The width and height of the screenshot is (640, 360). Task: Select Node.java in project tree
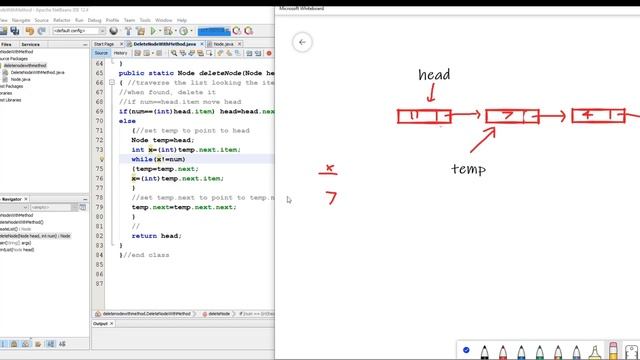[x=20, y=79]
